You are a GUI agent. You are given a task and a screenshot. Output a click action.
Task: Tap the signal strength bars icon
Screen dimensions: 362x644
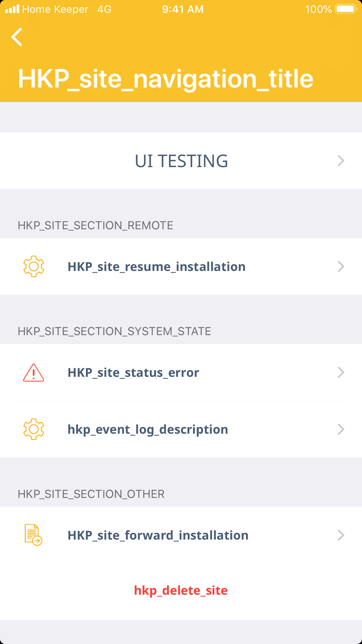point(12,9)
